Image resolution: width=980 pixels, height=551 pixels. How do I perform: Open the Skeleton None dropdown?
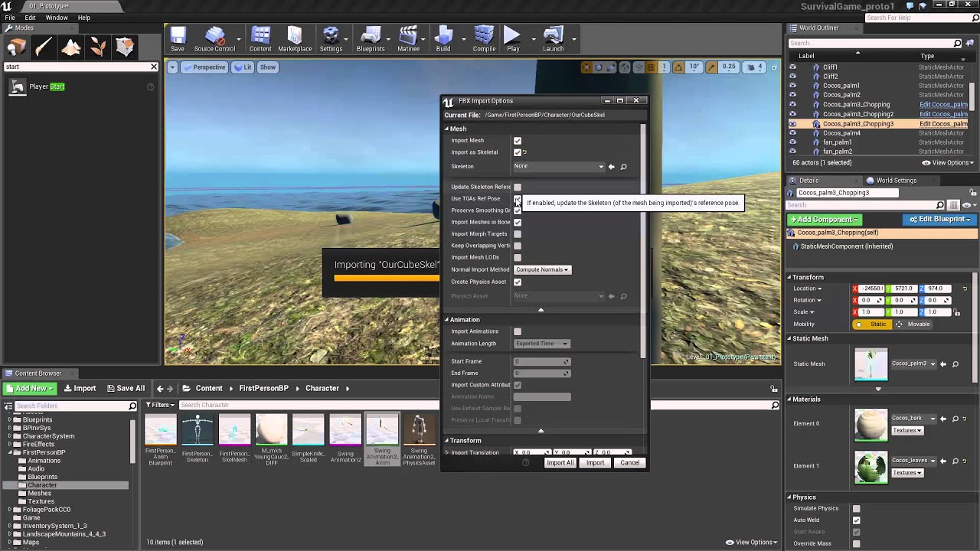[x=559, y=166]
